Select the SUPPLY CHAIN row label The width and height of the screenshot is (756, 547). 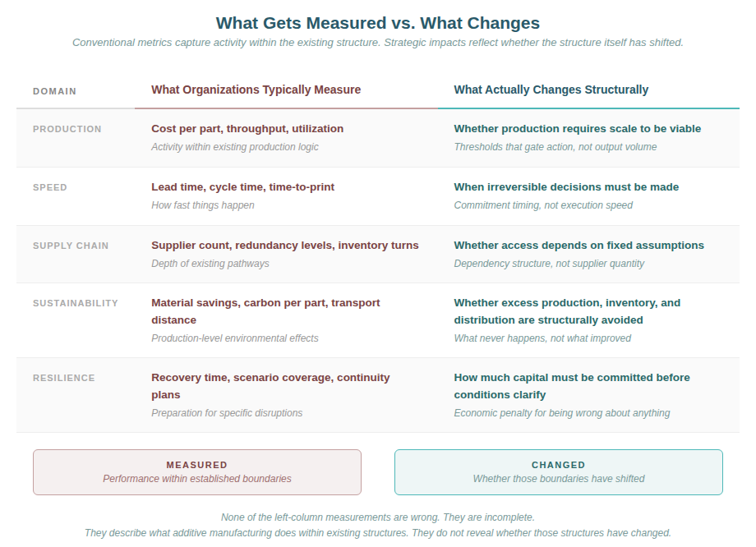tap(71, 246)
